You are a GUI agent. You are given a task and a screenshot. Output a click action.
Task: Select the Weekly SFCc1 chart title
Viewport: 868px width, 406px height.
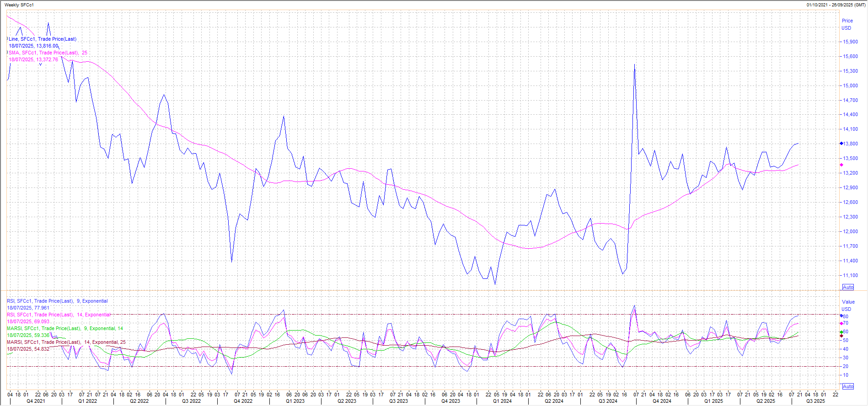pyautogui.click(x=19, y=5)
